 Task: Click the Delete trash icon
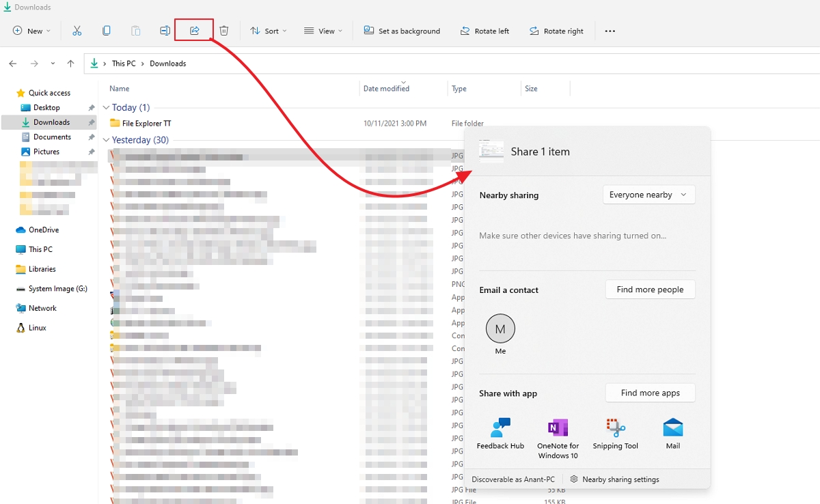coord(224,31)
